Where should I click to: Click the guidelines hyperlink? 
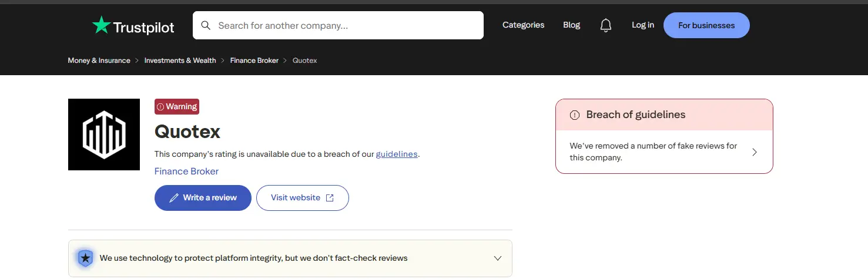[397, 154]
